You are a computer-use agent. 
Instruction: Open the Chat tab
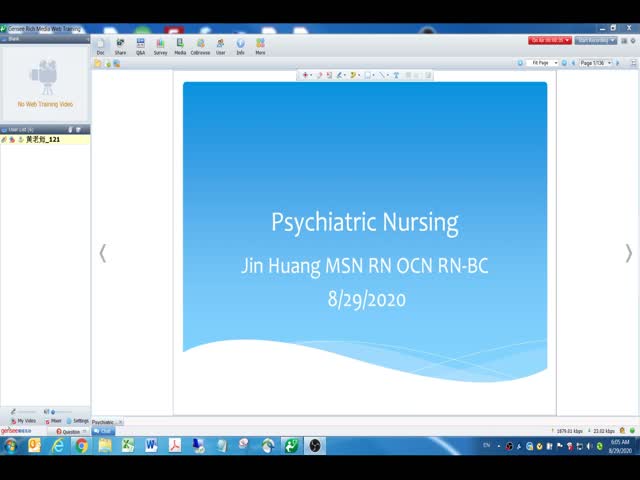click(x=103, y=431)
